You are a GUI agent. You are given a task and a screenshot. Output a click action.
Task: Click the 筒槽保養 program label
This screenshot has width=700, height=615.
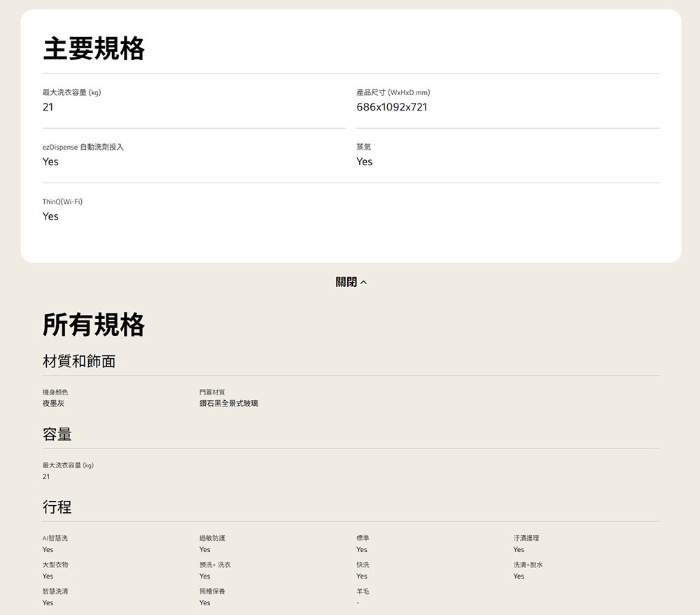[x=212, y=591]
